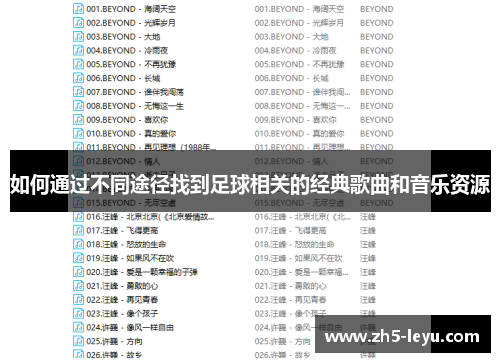Click gray title cell 019.汪峰 - 如果风不在吹
This screenshot has width=500, height=362.
tap(298, 258)
